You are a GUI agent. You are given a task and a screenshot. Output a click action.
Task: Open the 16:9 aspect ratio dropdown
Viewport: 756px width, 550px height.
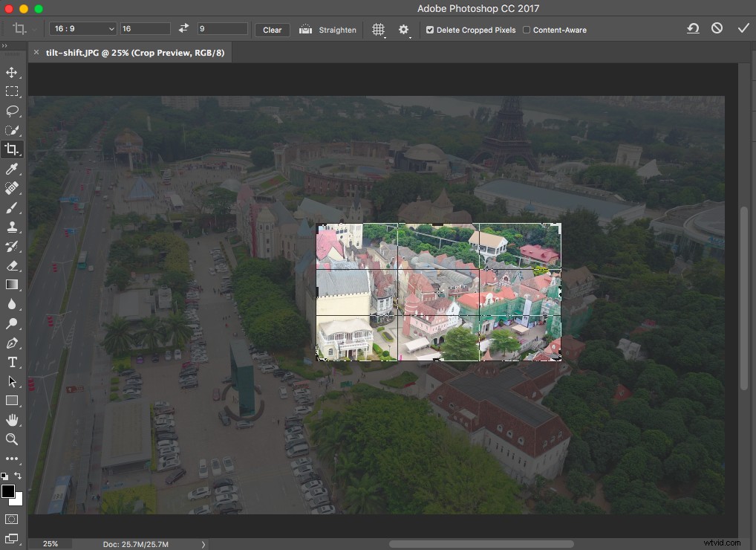(82, 27)
